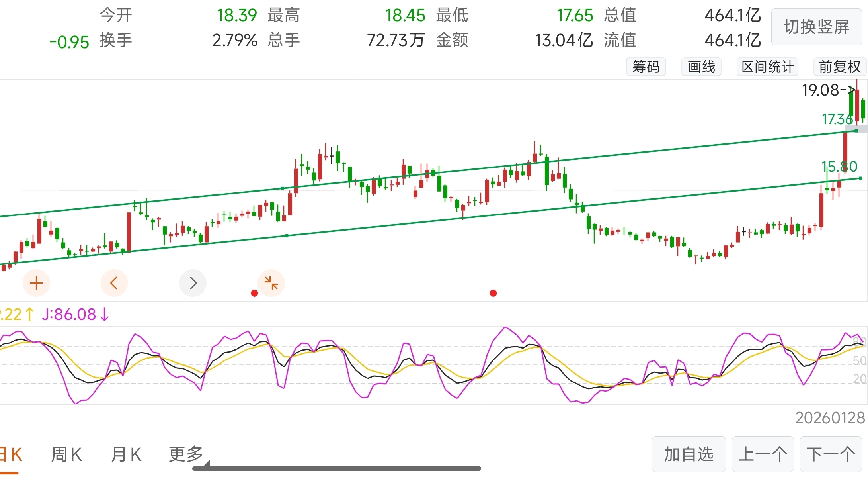Click the left chevron scroll chart icon
Image resolution: width=868 pixels, height=478 pixels.
point(114,283)
